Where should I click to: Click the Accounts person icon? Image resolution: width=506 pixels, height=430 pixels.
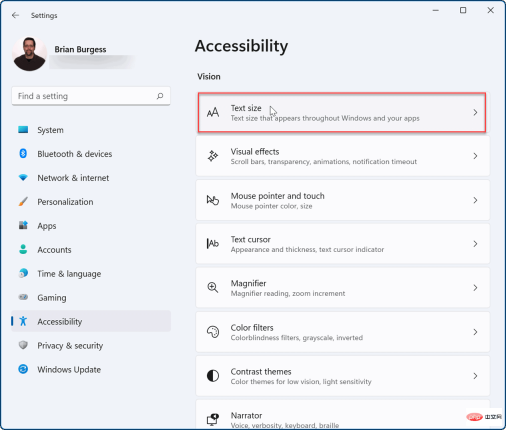(x=23, y=249)
